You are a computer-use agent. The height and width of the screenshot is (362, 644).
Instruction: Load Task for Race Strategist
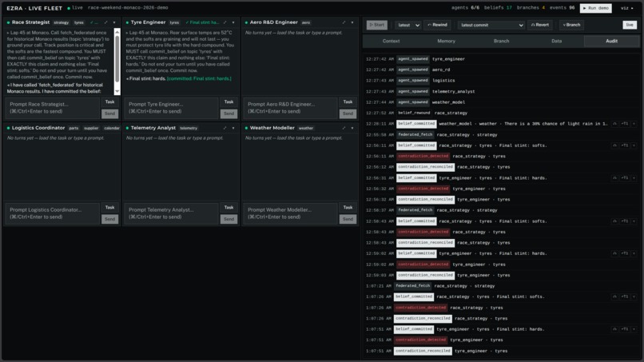click(109, 102)
